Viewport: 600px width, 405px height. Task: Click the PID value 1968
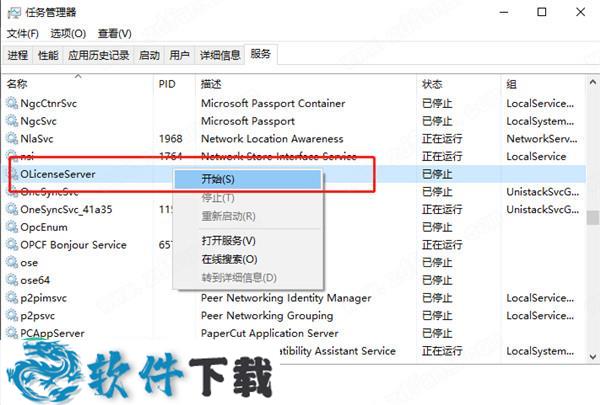click(x=171, y=139)
